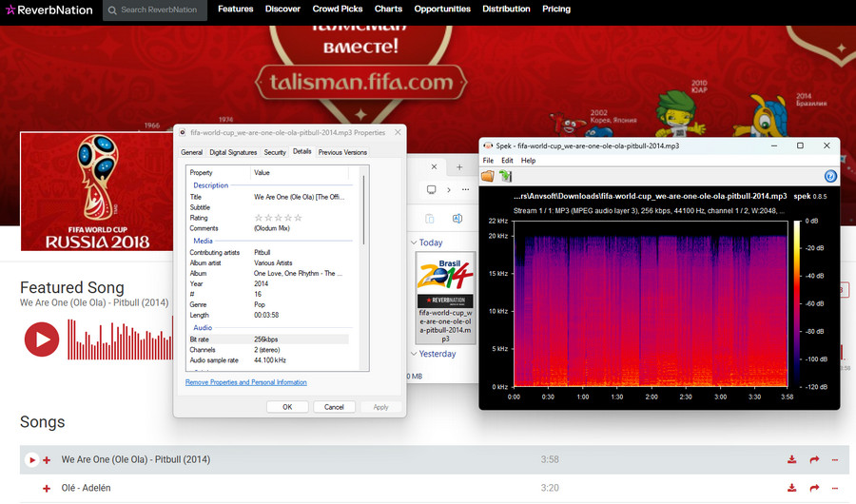
Task: Switch to the Digital Signatures tab
Action: pos(233,152)
